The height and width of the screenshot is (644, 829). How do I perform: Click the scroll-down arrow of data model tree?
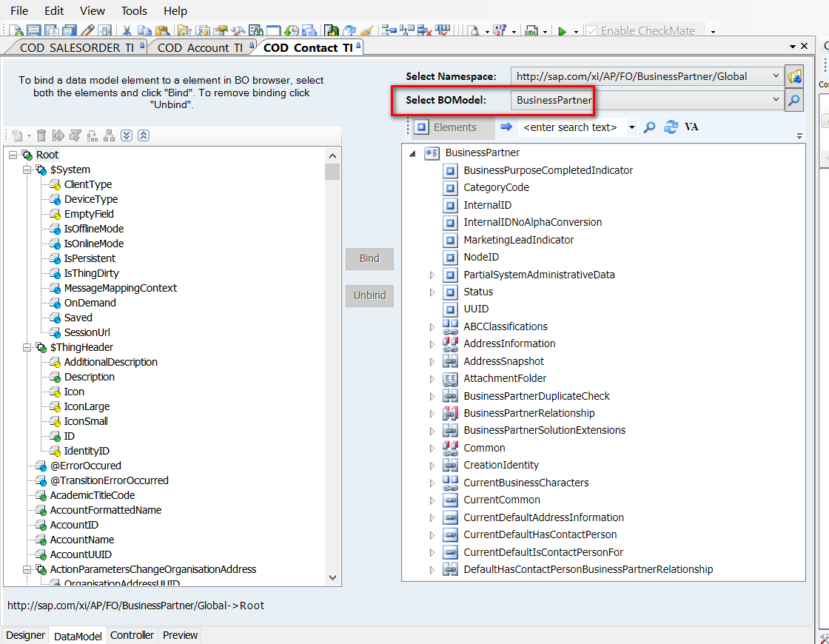[x=332, y=577]
